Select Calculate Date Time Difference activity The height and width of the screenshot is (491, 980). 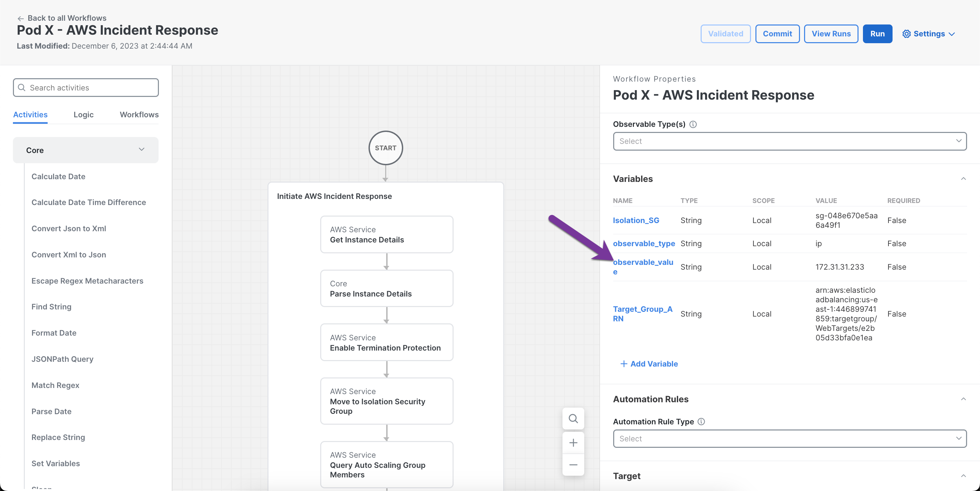pyautogui.click(x=88, y=202)
